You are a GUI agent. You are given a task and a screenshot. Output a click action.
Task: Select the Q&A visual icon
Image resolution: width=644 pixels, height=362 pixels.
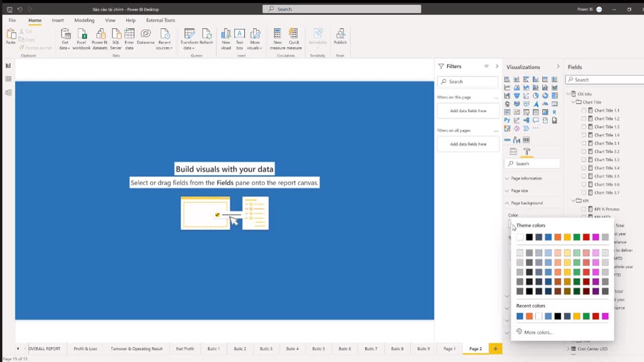click(535, 120)
